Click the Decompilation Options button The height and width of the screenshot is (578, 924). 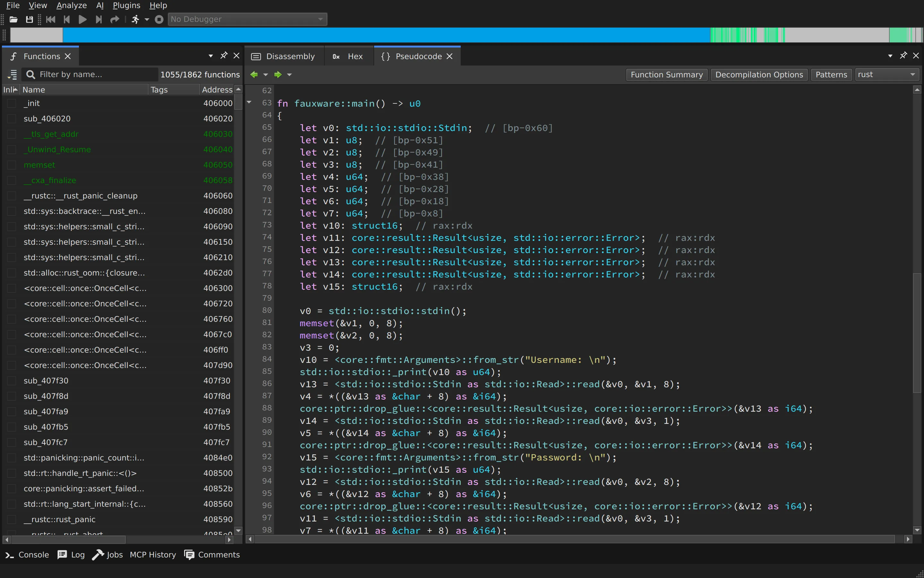[759, 74]
